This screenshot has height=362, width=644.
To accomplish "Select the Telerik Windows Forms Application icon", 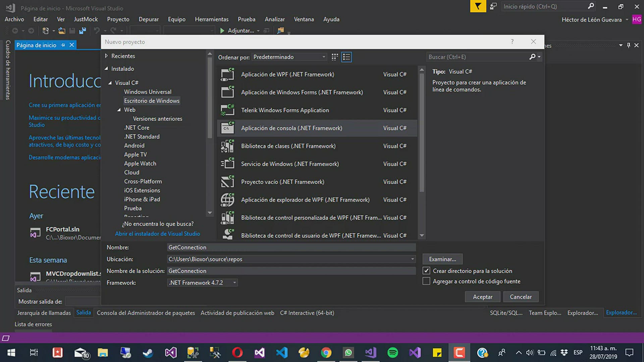I will tap(227, 110).
